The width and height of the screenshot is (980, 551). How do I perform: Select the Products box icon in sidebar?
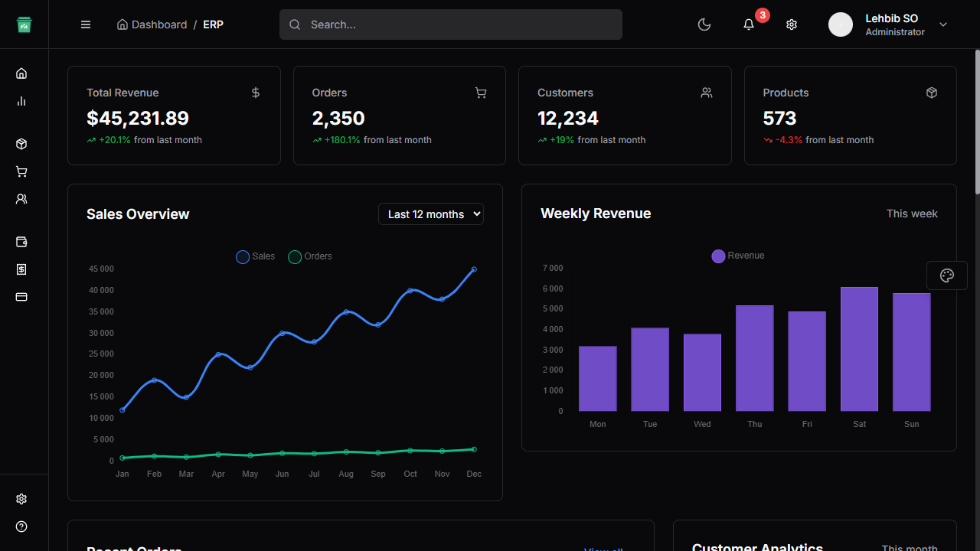[21, 143]
